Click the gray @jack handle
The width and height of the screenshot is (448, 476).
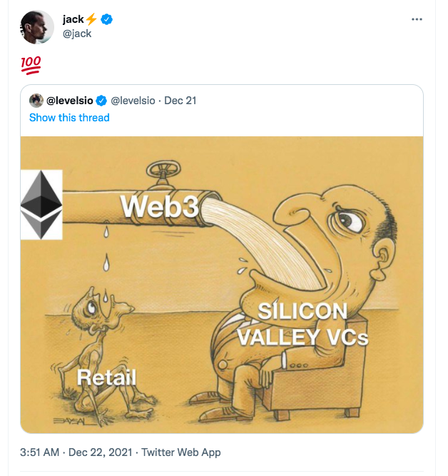pos(77,34)
